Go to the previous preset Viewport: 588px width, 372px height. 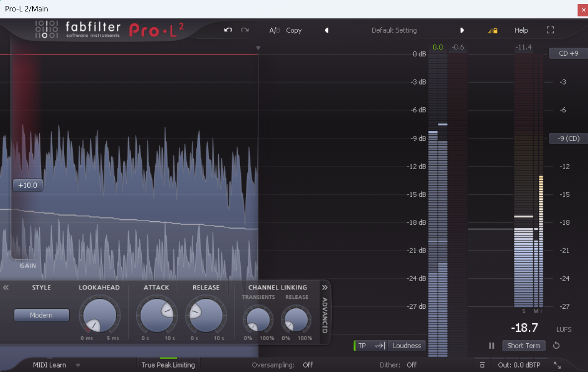coord(327,30)
